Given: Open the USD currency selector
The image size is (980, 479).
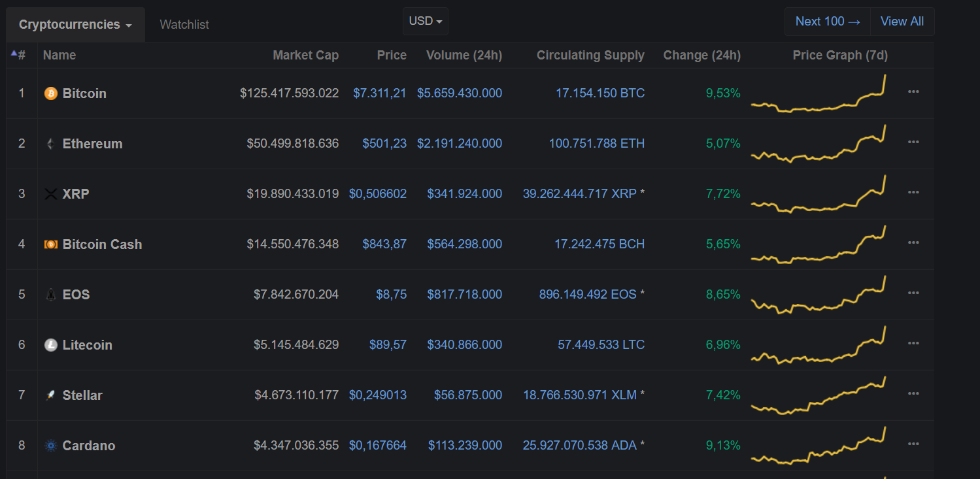Looking at the screenshot, I should point(426,21).
